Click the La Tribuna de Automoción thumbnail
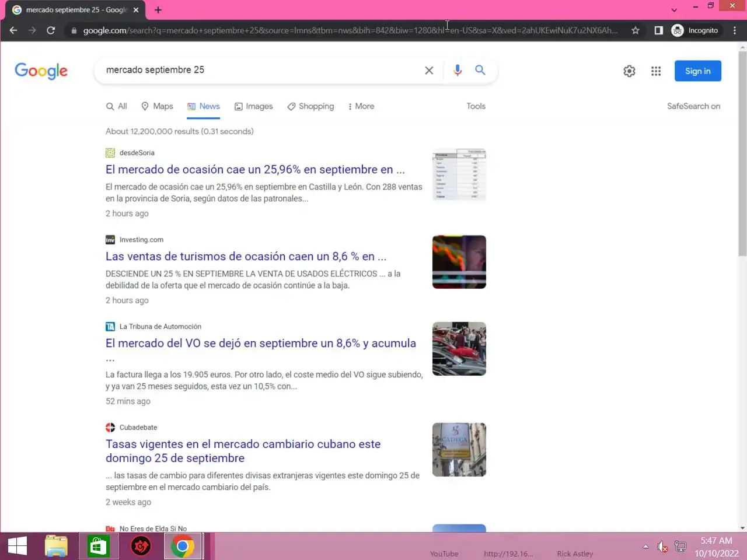 click(x=459, y=349)
